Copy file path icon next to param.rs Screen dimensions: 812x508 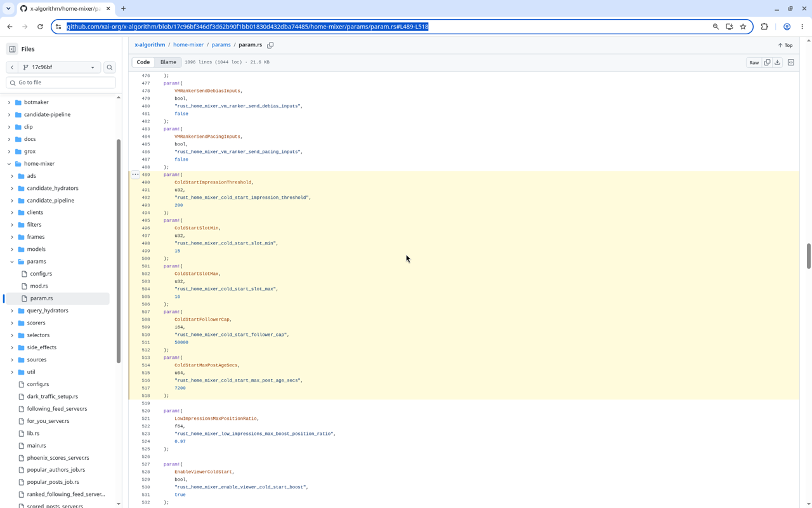point(270,45)
